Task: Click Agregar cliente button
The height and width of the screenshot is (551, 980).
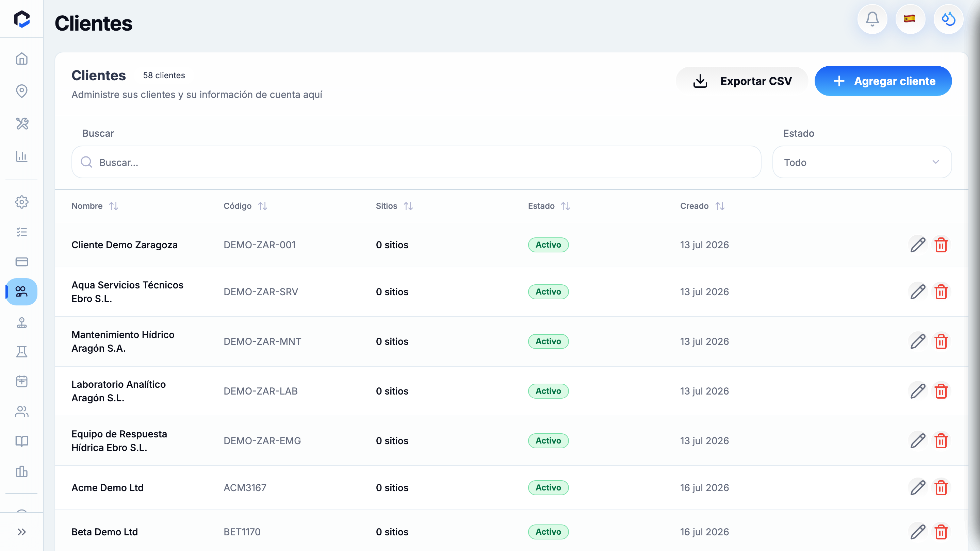Action: (x=883, y=81)
